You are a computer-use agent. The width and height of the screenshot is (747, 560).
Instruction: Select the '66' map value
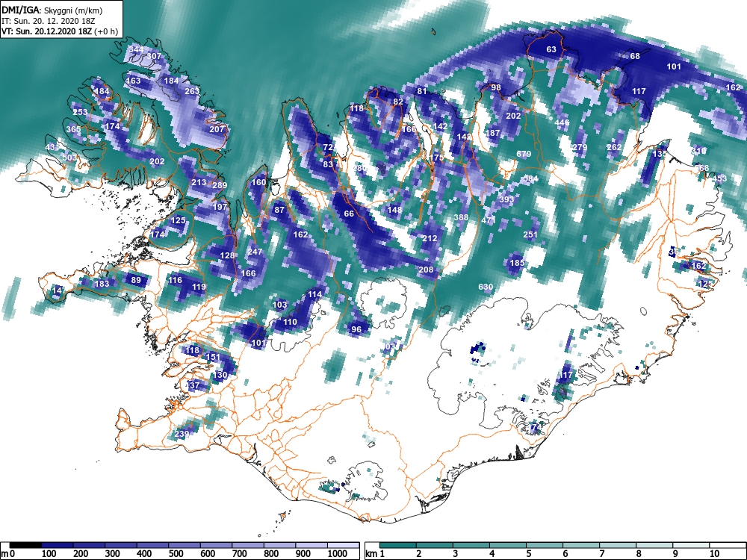349,214
